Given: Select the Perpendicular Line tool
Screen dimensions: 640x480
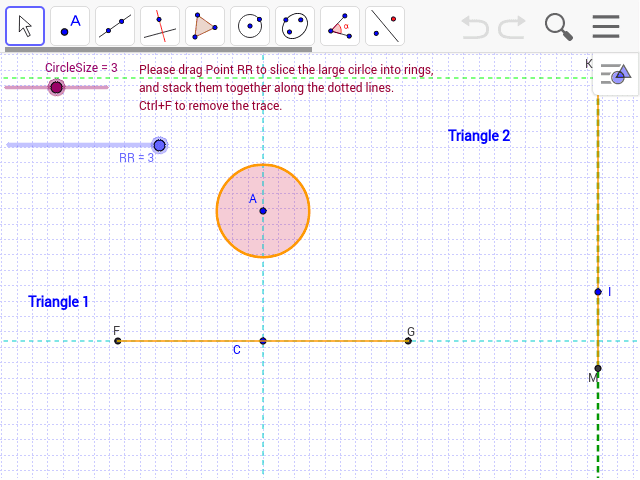Looking at the screenshot, I should coord(160,26).
